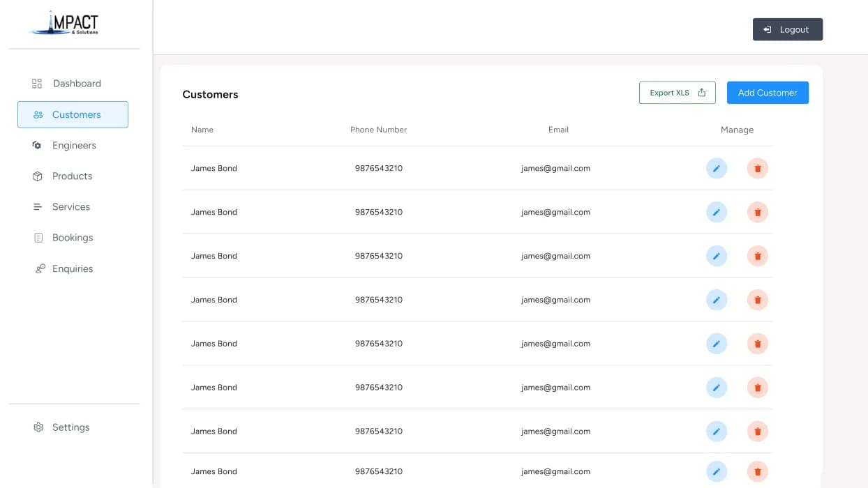Select the James Bond name in the fourth row

pos(214,300)
